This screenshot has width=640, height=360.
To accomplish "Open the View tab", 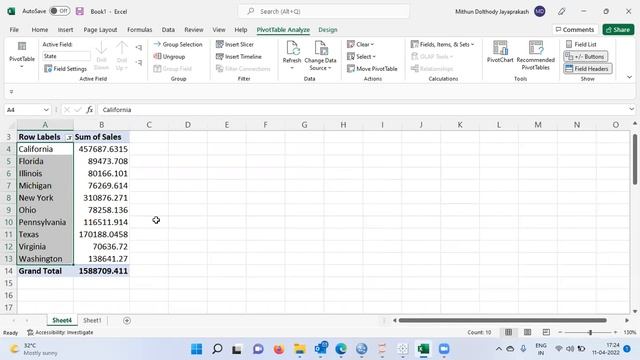I will click(219, 30).
